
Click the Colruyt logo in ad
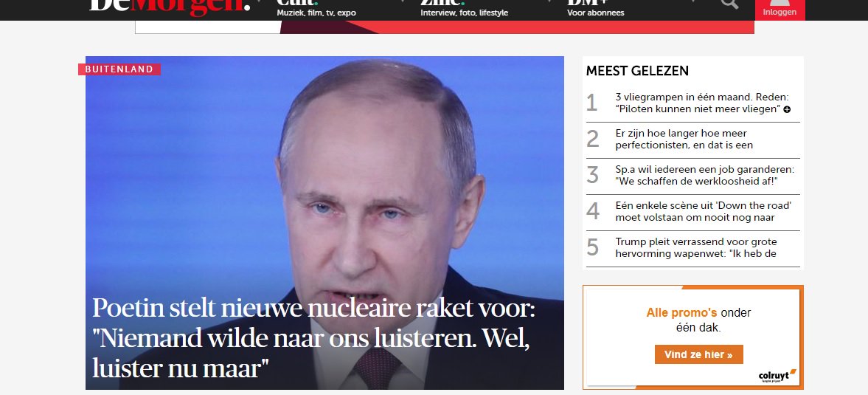tap(777, 376)
